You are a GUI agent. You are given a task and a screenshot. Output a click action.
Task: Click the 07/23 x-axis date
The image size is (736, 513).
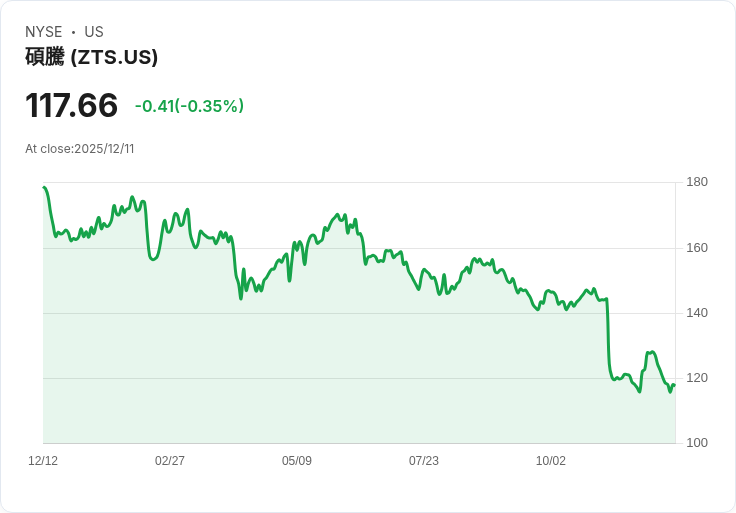tap(424, 461)
